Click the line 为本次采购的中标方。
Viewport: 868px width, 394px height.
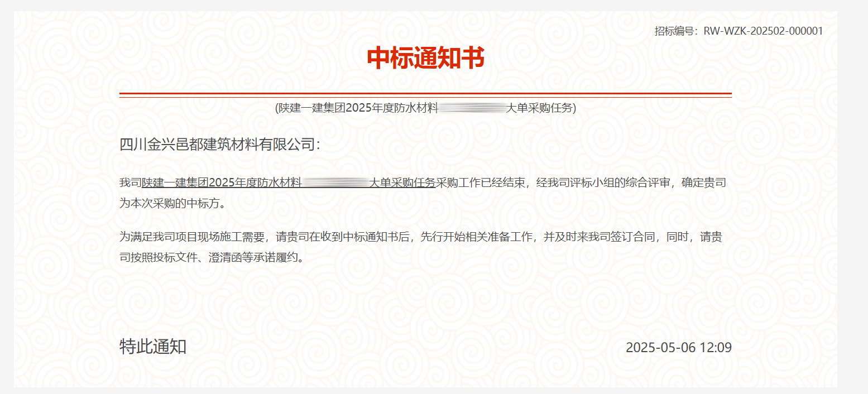(x=174, y=203)
